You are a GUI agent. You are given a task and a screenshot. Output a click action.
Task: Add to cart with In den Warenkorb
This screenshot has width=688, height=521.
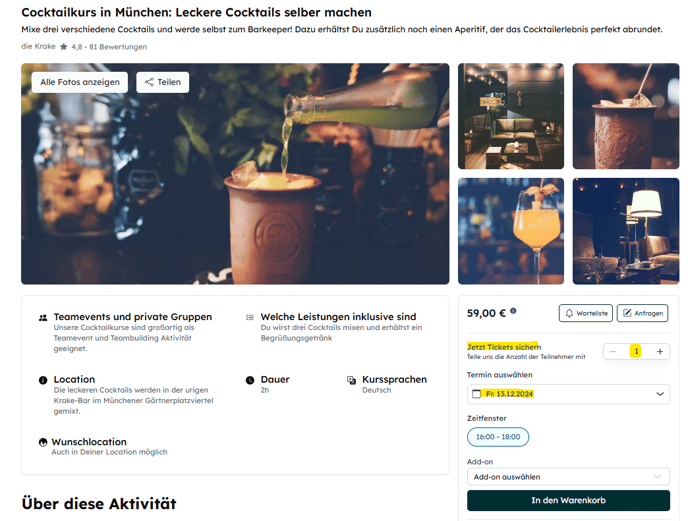pos(568,500)
